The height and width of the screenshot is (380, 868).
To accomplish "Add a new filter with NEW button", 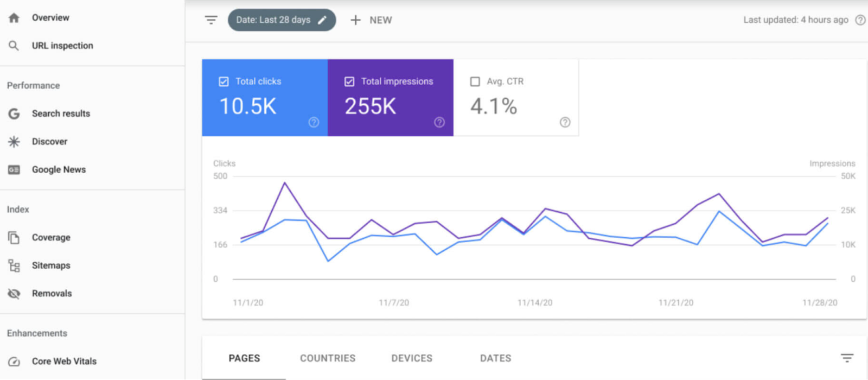I will pyautogui.click(x=372, y=20).
